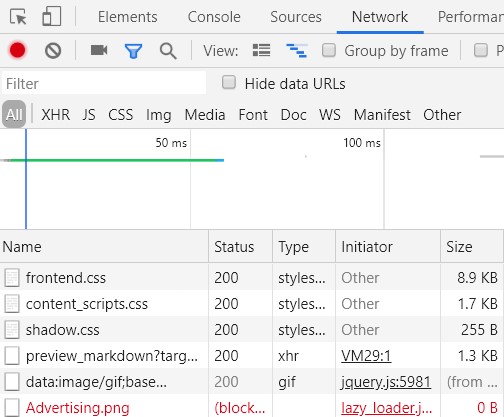Screen dimensions: 504x417
Task: Follow the jquery.js:5981 initiator link
Action: 386,382
